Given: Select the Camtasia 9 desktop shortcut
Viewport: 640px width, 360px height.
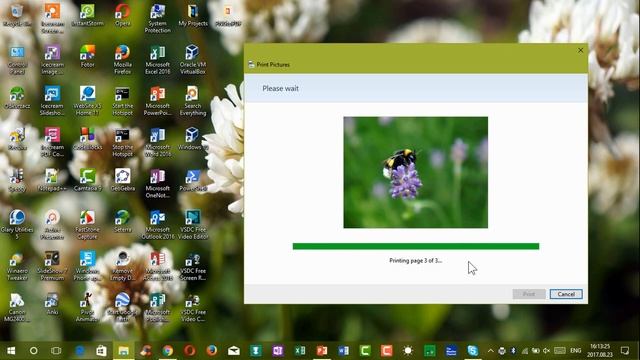Looking at the screenshot, I should coord(87,180).
